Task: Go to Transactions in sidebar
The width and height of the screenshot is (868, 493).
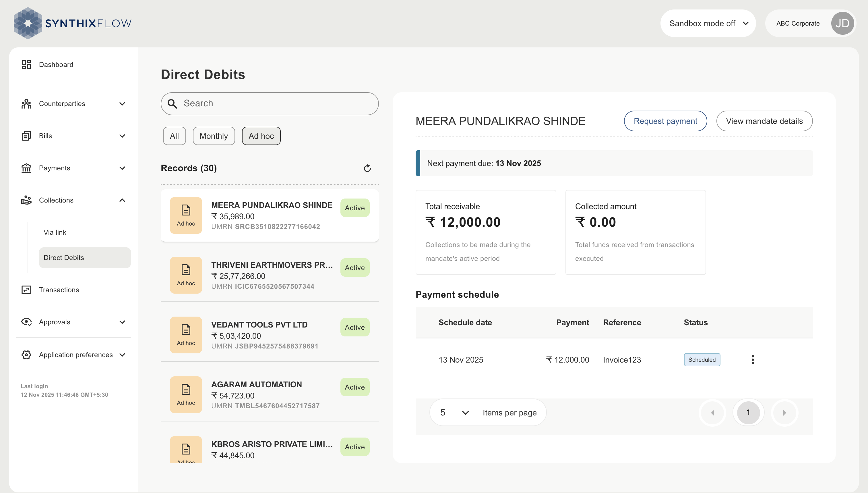Action: click(59, 290)
